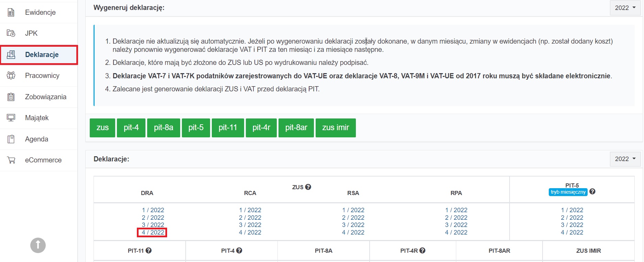Open RCA declaration 2 / 2022
The height and width of the screenshot is (262, 644).
[250, 218]
